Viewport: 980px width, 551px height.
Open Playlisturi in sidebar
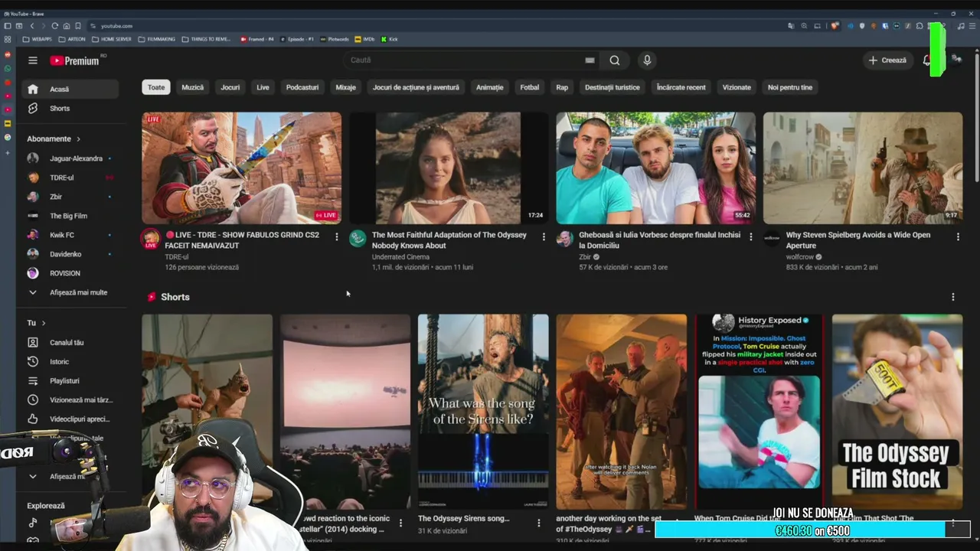[70, 380]
